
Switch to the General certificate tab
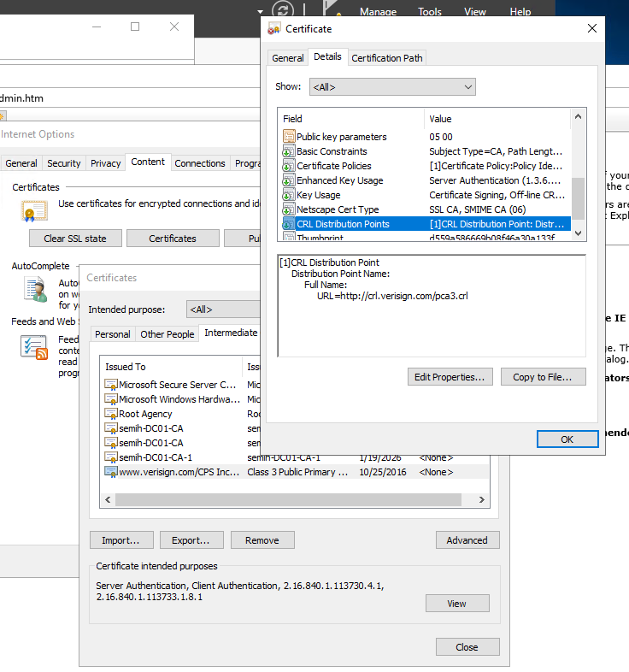[287, 58]
